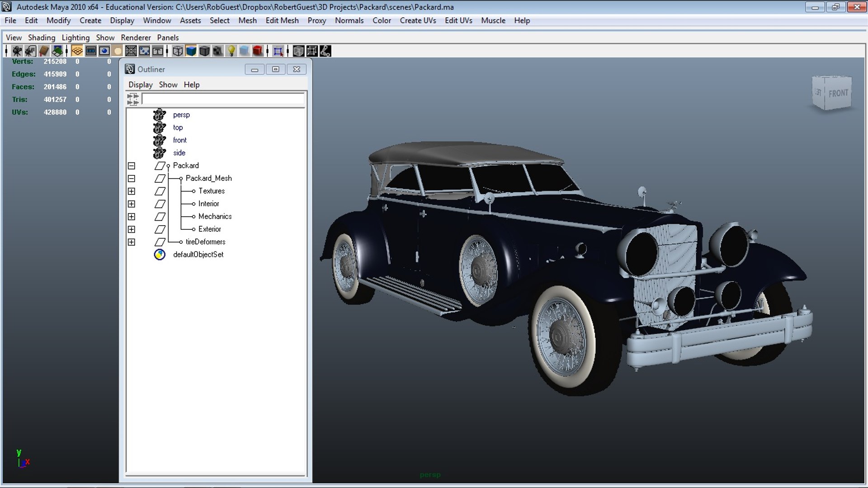The height and width of the screenshot is (488, 868).
Task: Toggle the Shadows display icon
Action: click(x=245, y=51)
